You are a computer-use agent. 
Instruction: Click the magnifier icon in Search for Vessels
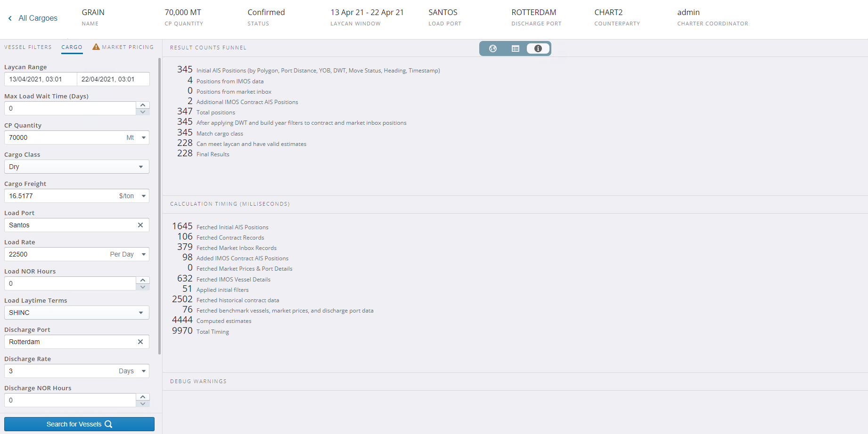pyautogui.click(x=109, y=424)
